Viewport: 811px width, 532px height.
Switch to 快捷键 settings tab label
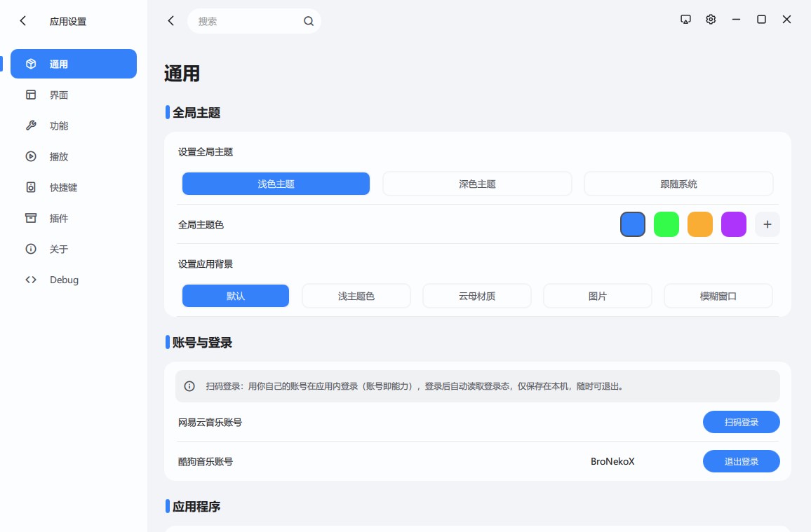[63, 187]
